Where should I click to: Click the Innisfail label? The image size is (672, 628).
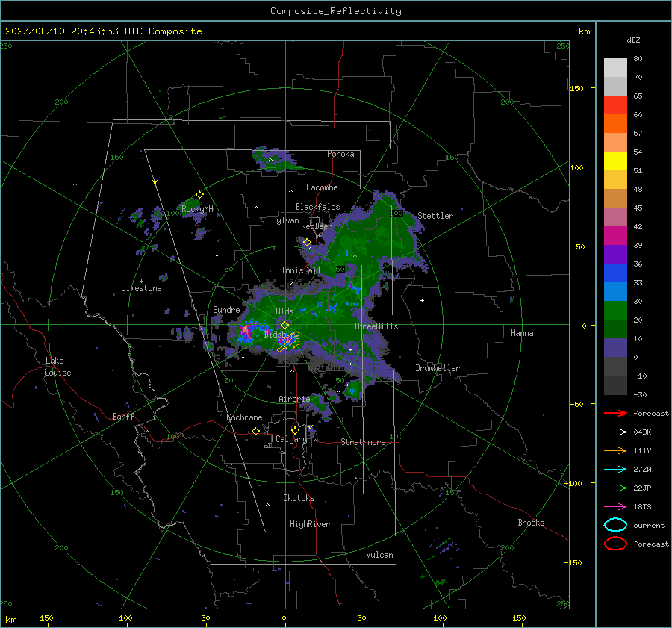click(301, 270)
